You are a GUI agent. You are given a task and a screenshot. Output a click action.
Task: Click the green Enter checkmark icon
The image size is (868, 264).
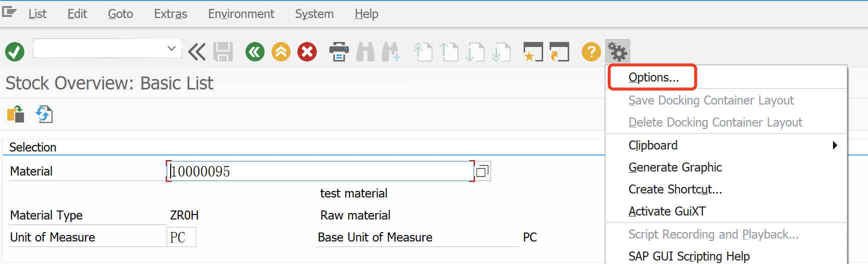pyautogui.click(x=15, y=51)
